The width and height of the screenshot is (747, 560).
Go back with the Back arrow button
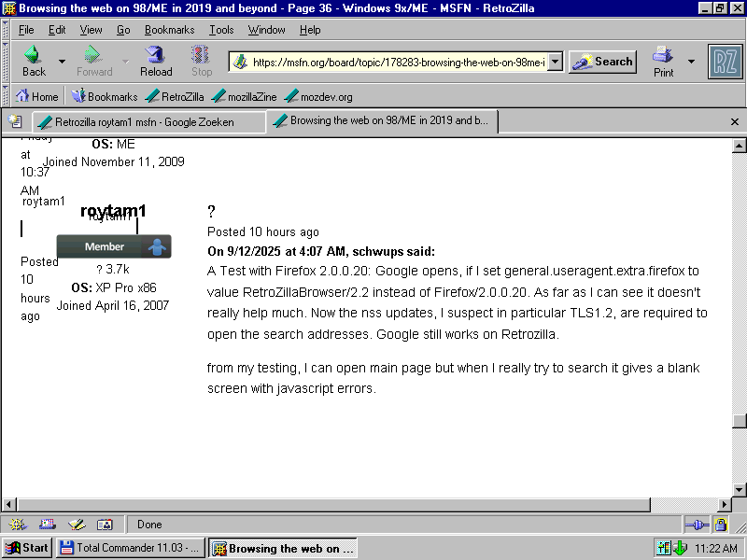[34, 61]
